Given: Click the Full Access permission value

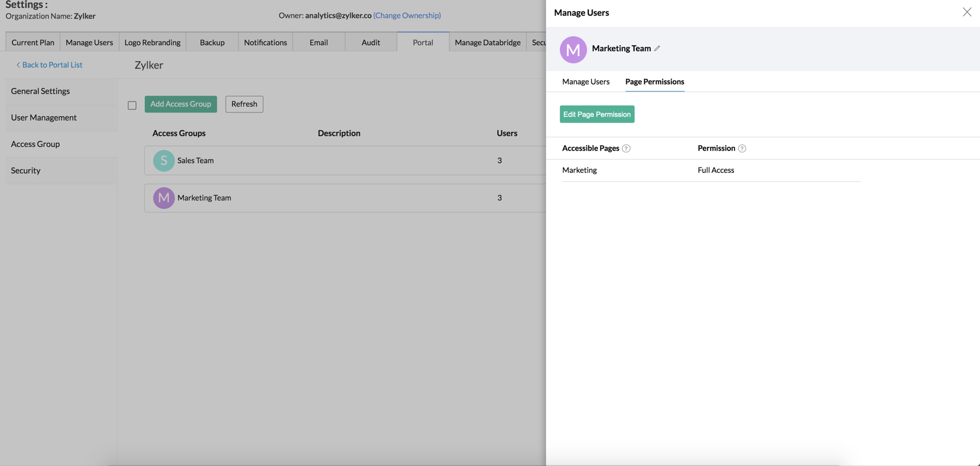Looking at the screenshot, I should (716, 170).
